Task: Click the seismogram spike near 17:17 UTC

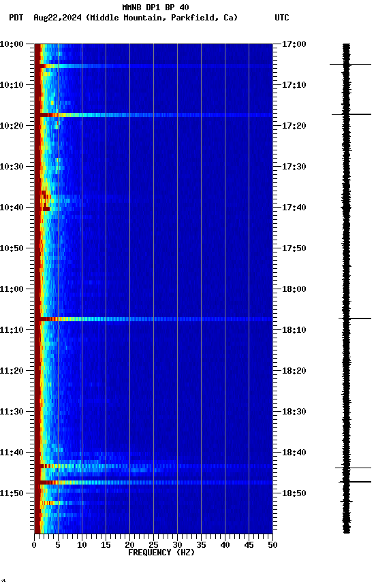Action: (351, 114)
